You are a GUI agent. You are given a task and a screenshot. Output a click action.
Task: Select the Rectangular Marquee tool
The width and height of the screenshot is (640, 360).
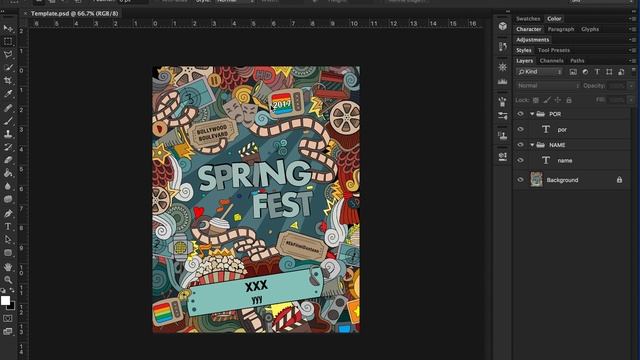8,42
